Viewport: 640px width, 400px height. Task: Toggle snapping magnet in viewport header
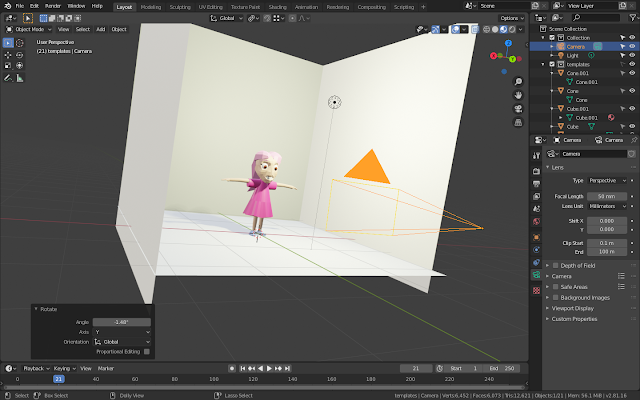click(267, 18)
